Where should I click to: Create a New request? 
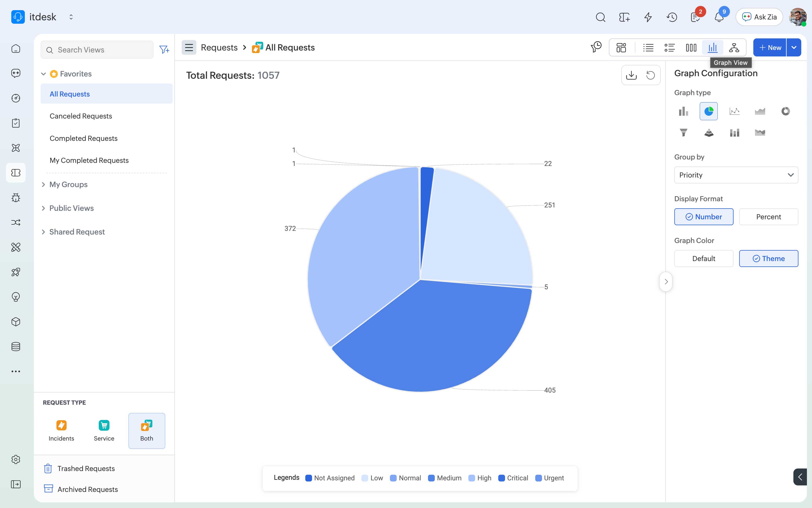pyautogui.click(x=769, y=47)
